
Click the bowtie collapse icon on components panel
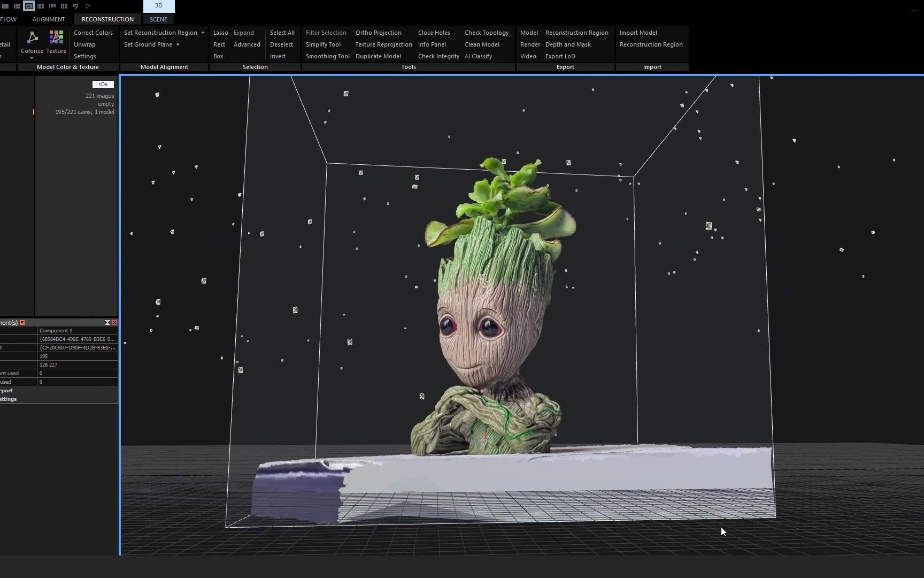[x=107, y=322]
